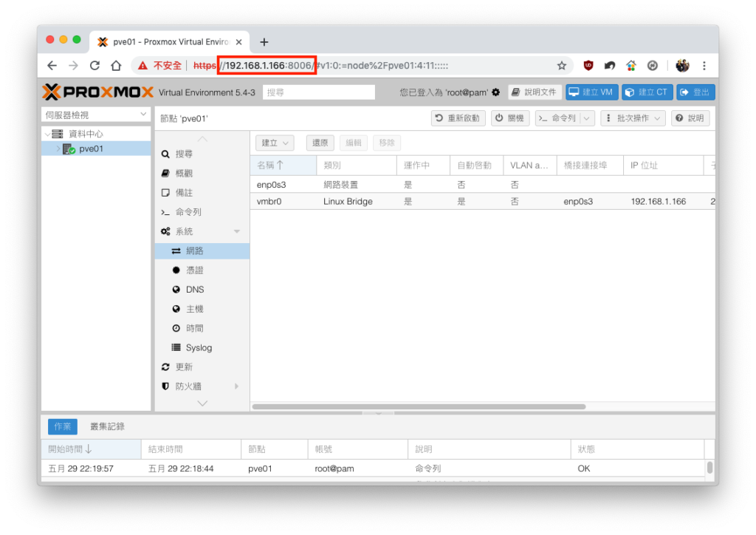Select 網路 network menu entry
The image size is (756, 535).
[x=202, y=251]
